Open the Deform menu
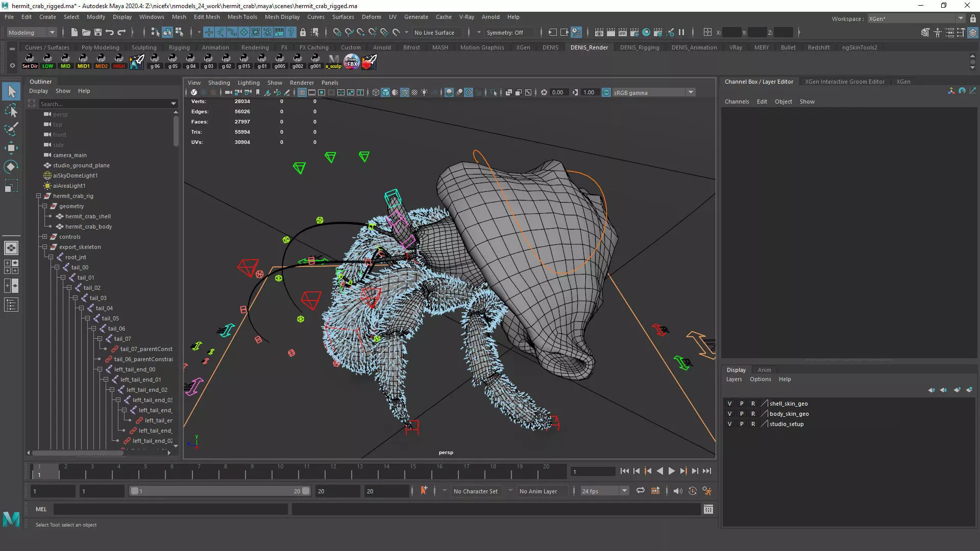980x551 pixels. (371, 17)
